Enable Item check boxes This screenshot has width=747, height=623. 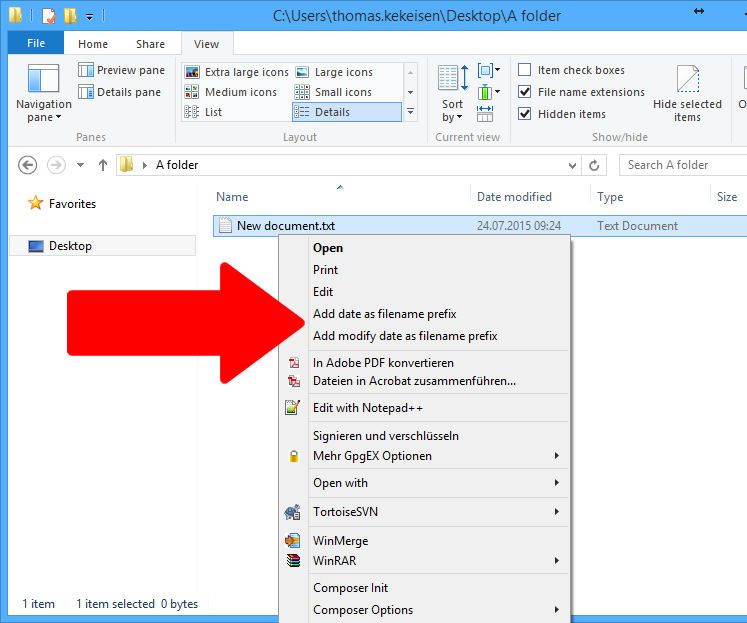(525, 70)
